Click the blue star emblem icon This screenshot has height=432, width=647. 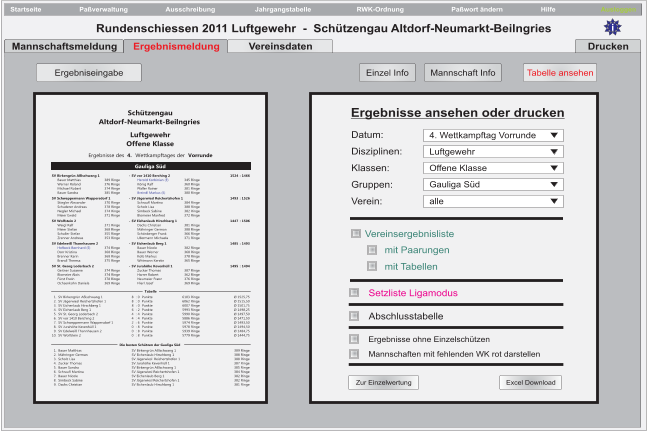tap(612, 27)
